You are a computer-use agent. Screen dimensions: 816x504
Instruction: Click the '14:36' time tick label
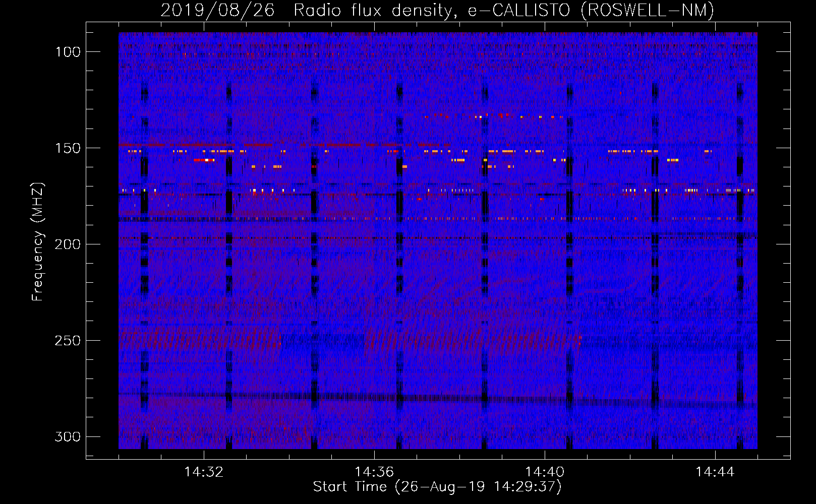pyautogui.click(x=374, y=472)
